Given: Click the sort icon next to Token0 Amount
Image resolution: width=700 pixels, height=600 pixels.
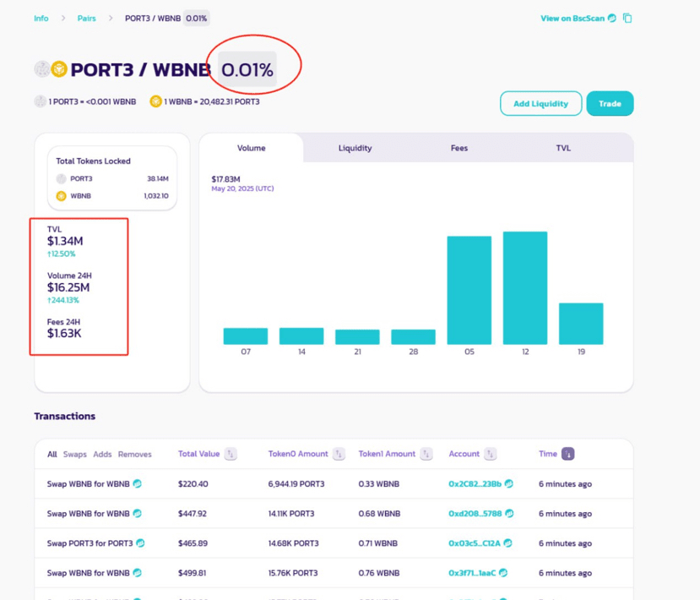Looking at the screenshot, I should (x=339, y=454).
